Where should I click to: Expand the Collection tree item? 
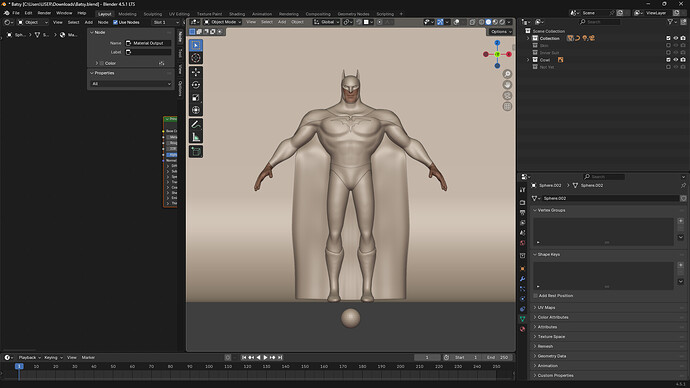[x=528, y=38]
